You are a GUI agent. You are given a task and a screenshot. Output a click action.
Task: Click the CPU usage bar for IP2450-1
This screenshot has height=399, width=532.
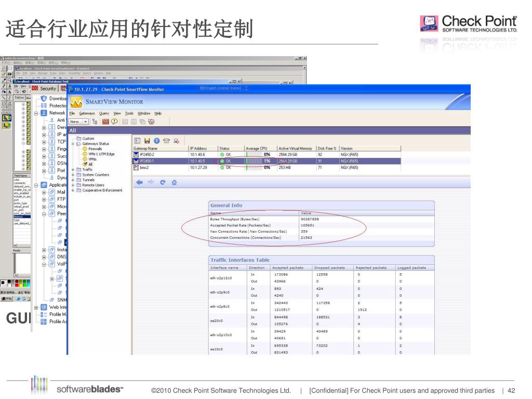tap(255, 161)
